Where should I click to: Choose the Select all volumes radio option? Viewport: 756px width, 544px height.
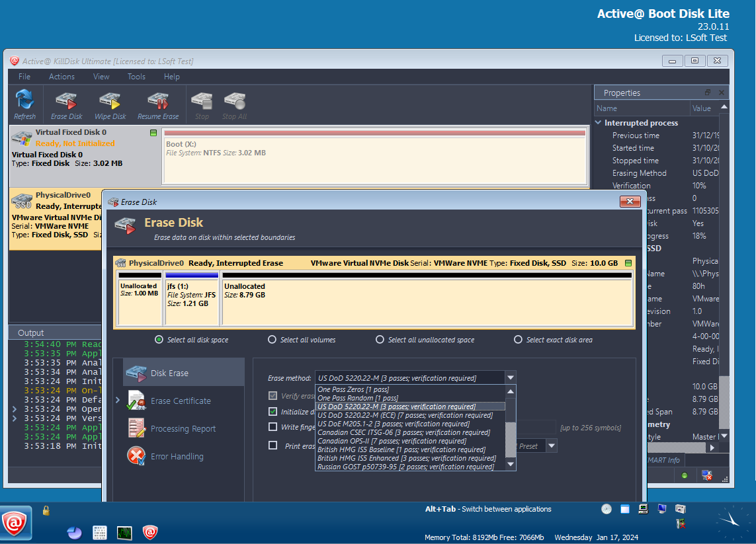tap(272, 340)
